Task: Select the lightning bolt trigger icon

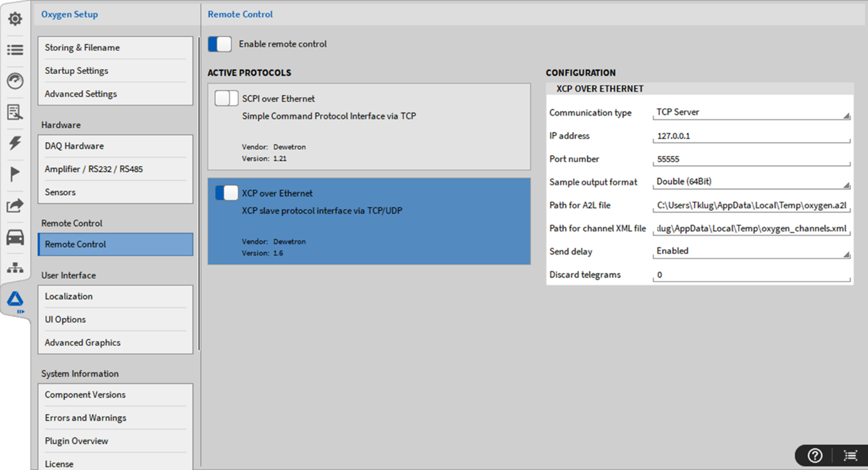Action: tap(15, 143)
